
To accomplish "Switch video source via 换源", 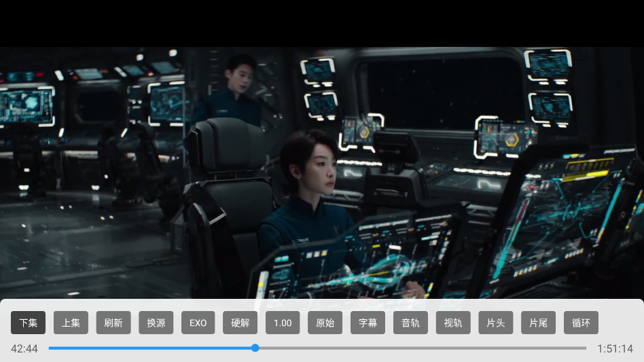I will [156, 323].
